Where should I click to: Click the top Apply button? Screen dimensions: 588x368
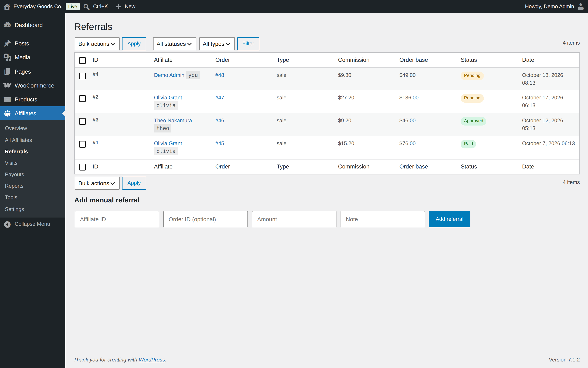pos(134,44)
